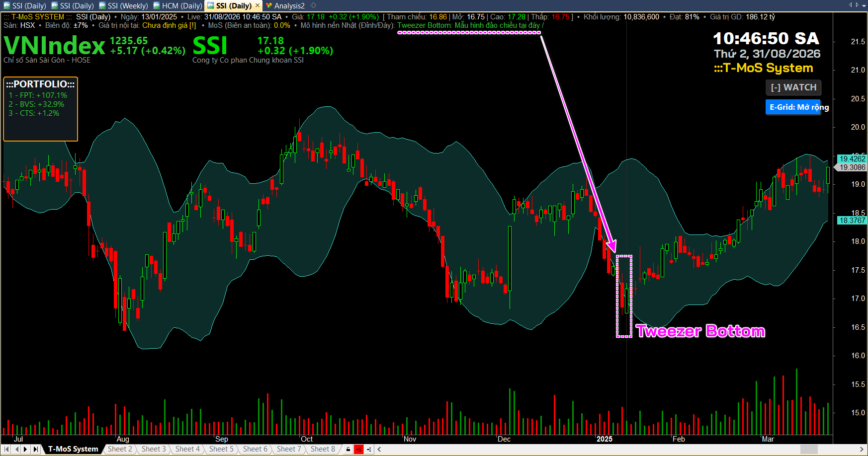Viewport: 868px width, 456px height.
Task: Click the 10:46:50 SA clock text
Action: pyautogui.click(x=766, y=38)
